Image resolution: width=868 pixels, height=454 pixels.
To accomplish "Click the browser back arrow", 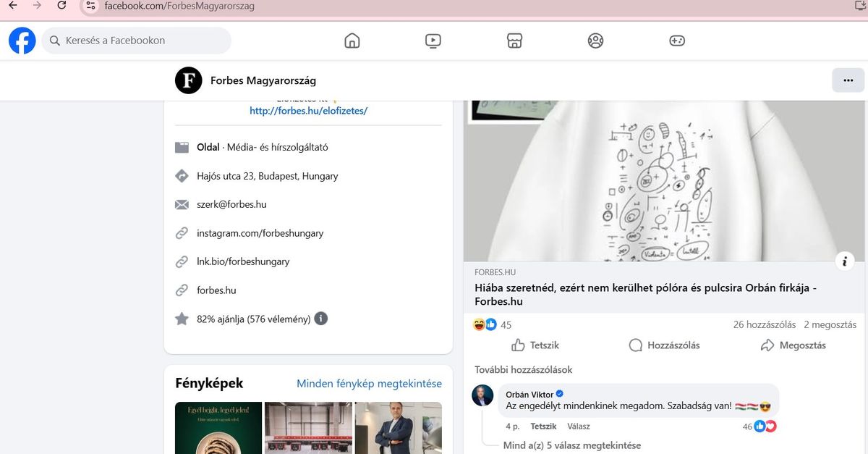I will pyautogui.click(x=12, y=5).
